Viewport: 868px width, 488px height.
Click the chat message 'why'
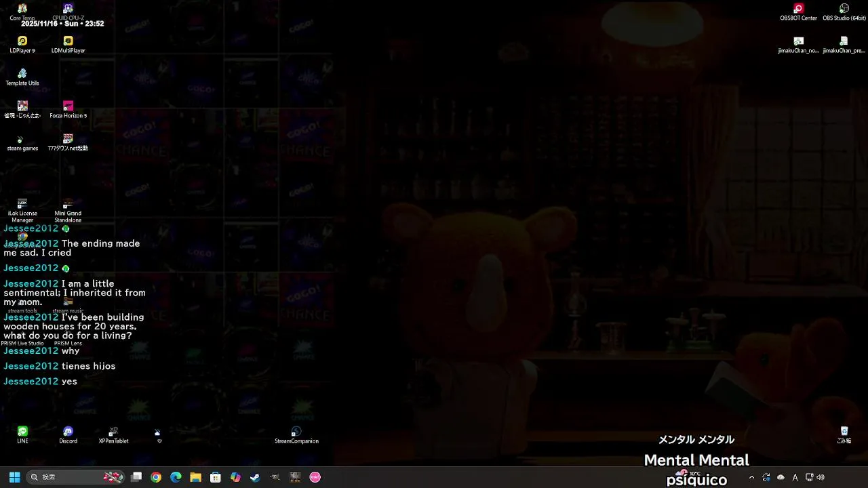pos(71,351)
